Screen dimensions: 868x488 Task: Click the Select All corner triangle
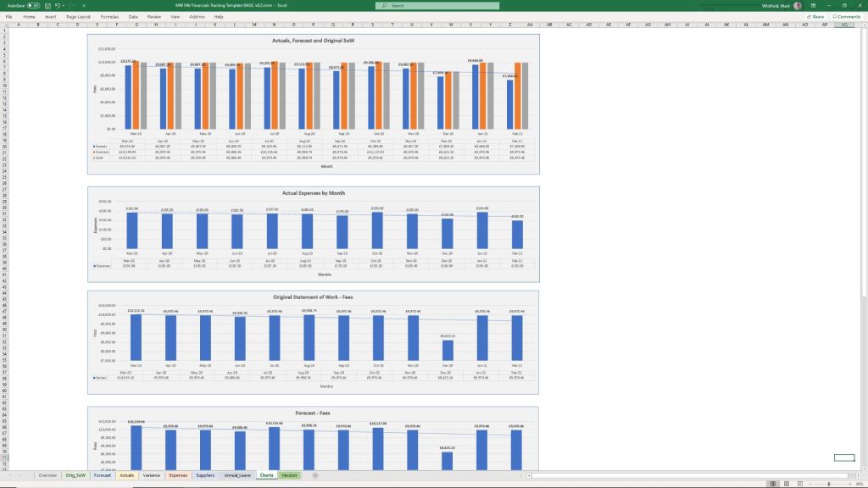point(3,25)
